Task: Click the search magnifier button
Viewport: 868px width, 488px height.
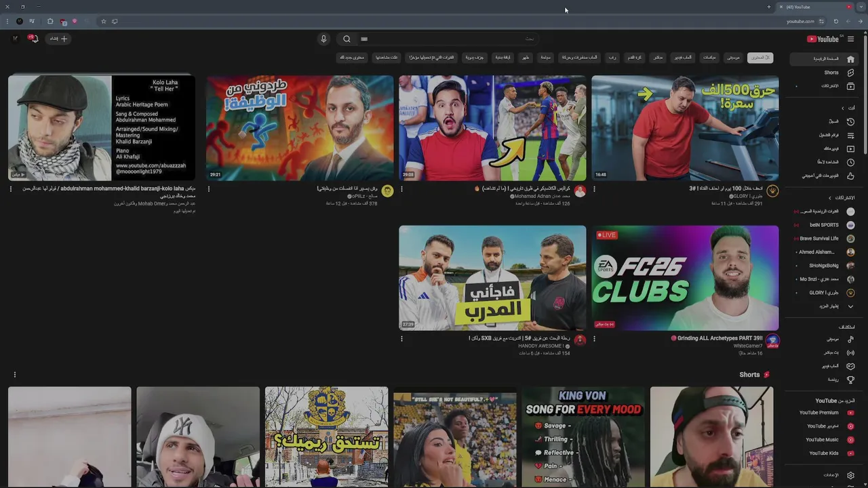Action: coord(347,39)
